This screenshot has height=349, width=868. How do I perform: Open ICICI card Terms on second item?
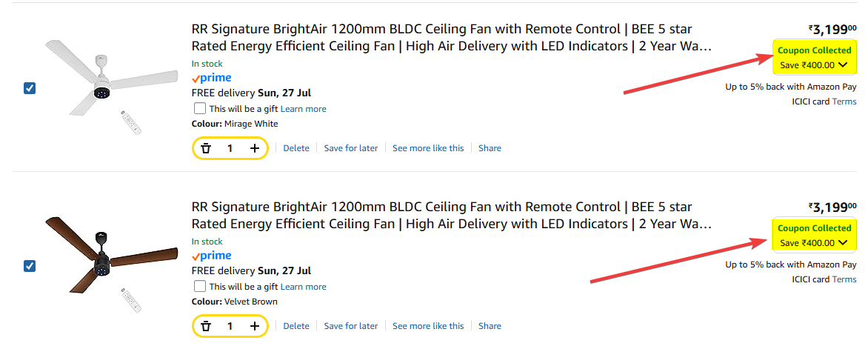click(x=844, y=279)
